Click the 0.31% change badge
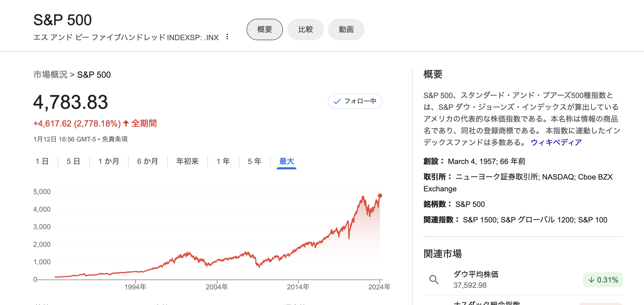Viewport: 644px width, 305px height. point(602,280)
